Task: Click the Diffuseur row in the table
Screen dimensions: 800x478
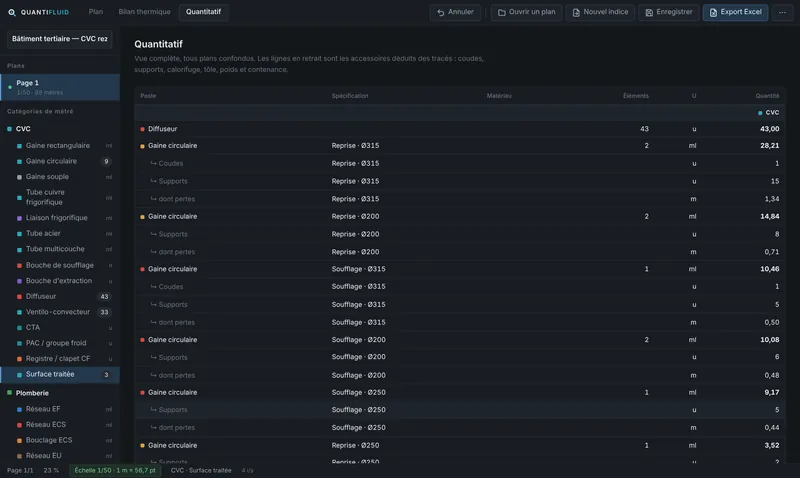Action: pos(460,129)
